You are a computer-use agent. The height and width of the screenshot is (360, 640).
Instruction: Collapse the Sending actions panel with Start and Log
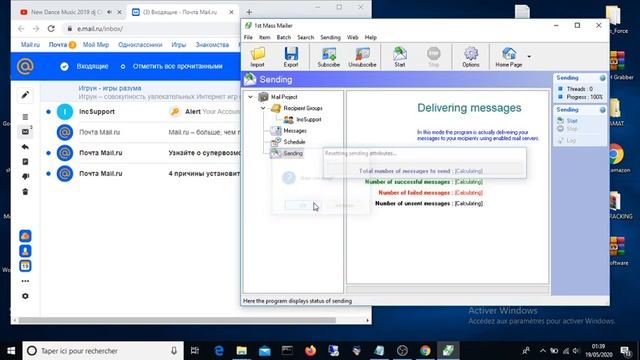click(x=602, y=110)
